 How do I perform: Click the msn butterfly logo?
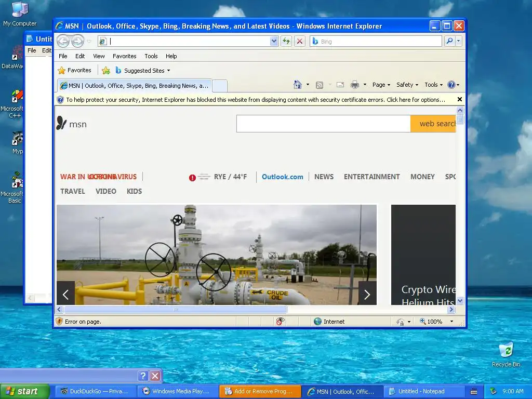(x=61, y=123)
